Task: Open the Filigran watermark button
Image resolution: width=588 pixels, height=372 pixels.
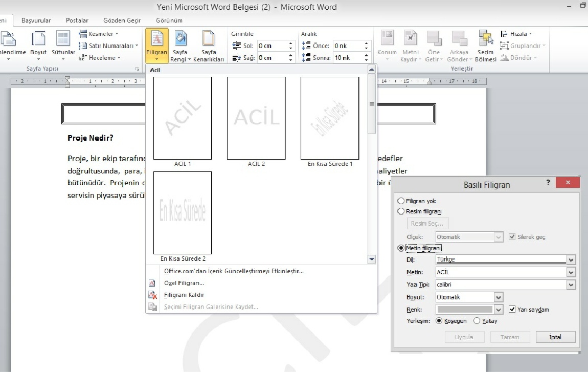Action: [x=157, y=45]
